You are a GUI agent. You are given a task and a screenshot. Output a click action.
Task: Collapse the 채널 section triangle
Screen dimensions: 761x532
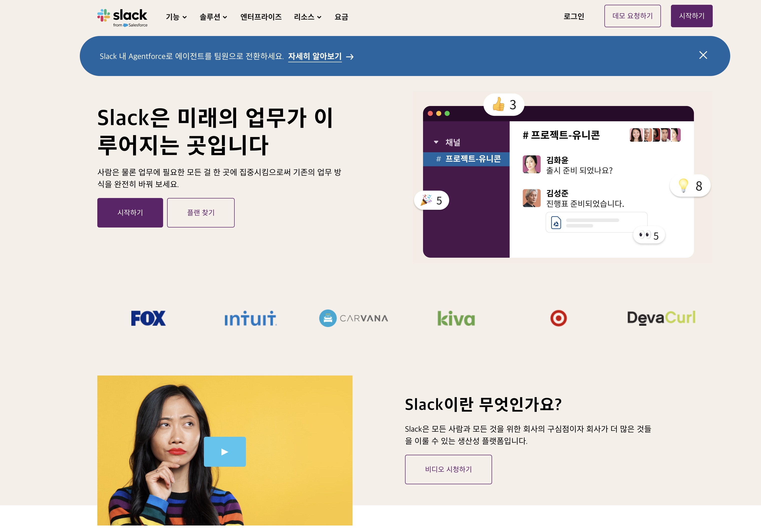click(x=436, y=142)
